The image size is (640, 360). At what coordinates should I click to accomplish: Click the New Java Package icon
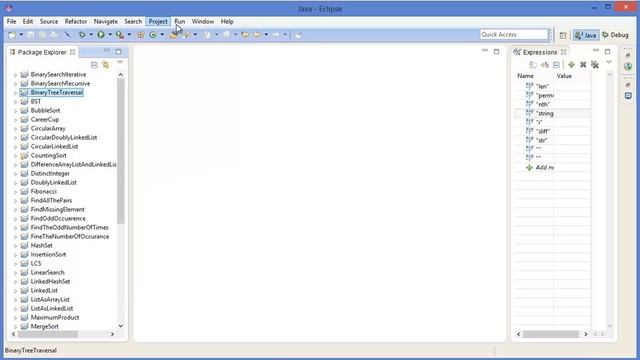point(141,35)
